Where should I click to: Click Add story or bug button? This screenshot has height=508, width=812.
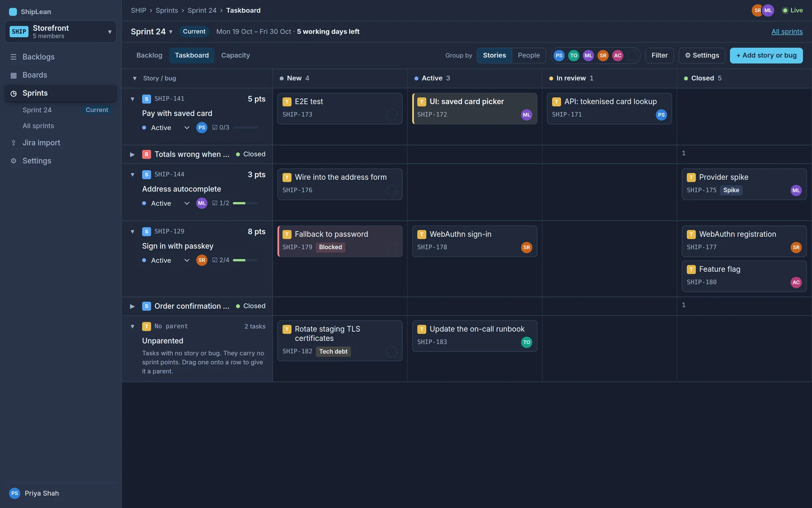click(x=766, y=55)
